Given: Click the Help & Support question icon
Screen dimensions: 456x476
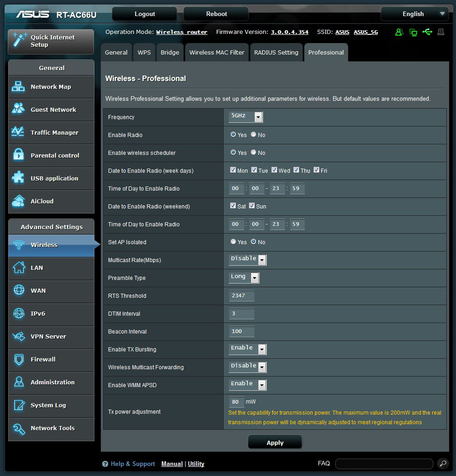Looking at the screenshot, I should (x=105, y=464).
